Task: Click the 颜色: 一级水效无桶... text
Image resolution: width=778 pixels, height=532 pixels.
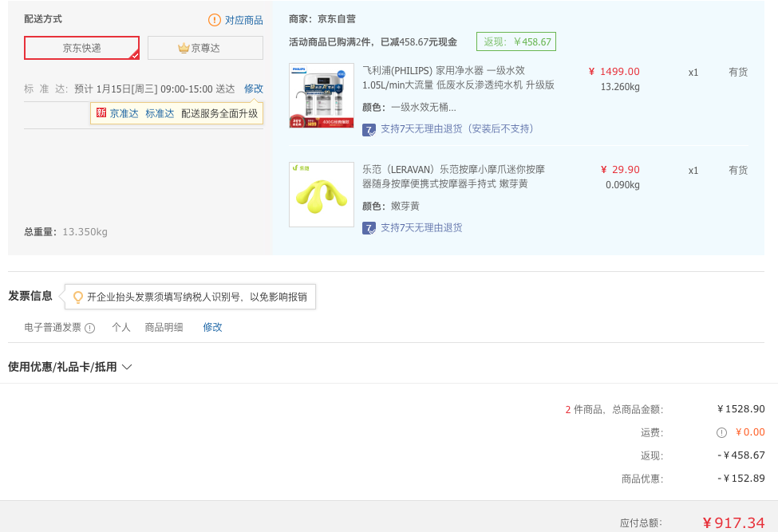Action: [x=409, y=108]
